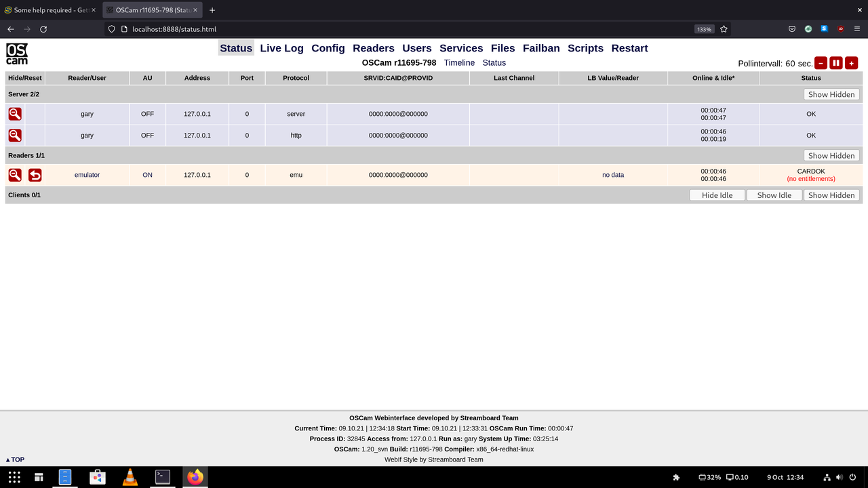Open the network tray icon
Viewport: 868px width, 488px height.
pos(827,477)
